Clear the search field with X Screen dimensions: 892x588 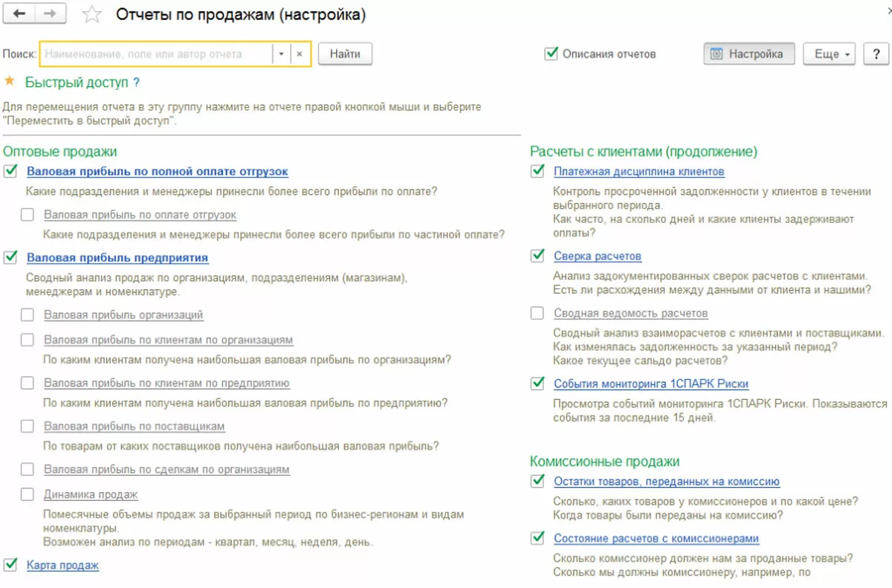tap(300, 54)
